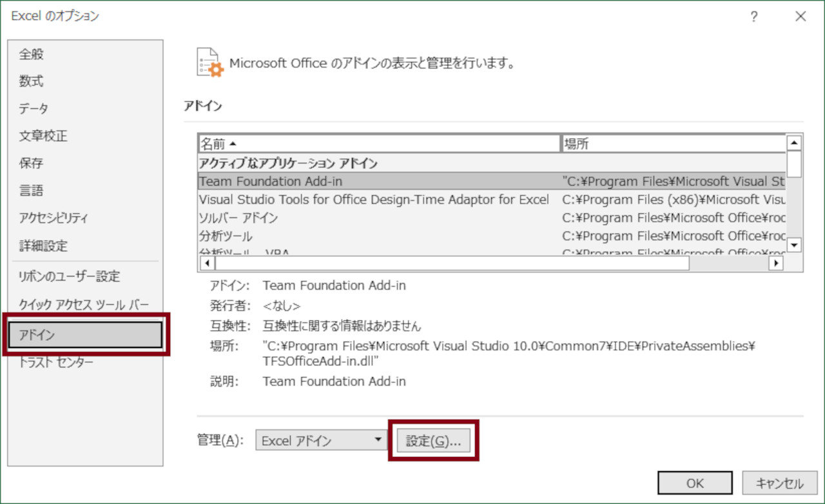Select 数式 in the sidebar
This screenshot has width=825, height=504.
point(86,82)
